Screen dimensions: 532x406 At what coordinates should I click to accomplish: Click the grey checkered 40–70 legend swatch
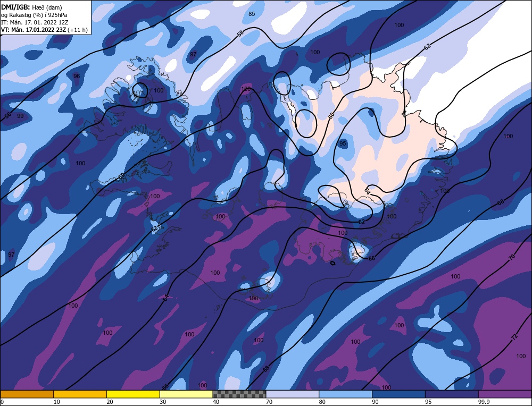tap(239, 394)
